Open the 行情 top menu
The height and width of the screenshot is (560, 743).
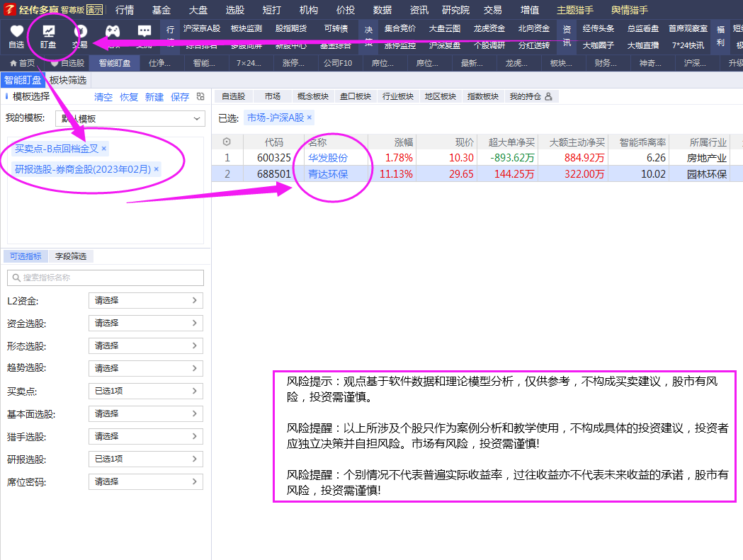coord(125,10)
